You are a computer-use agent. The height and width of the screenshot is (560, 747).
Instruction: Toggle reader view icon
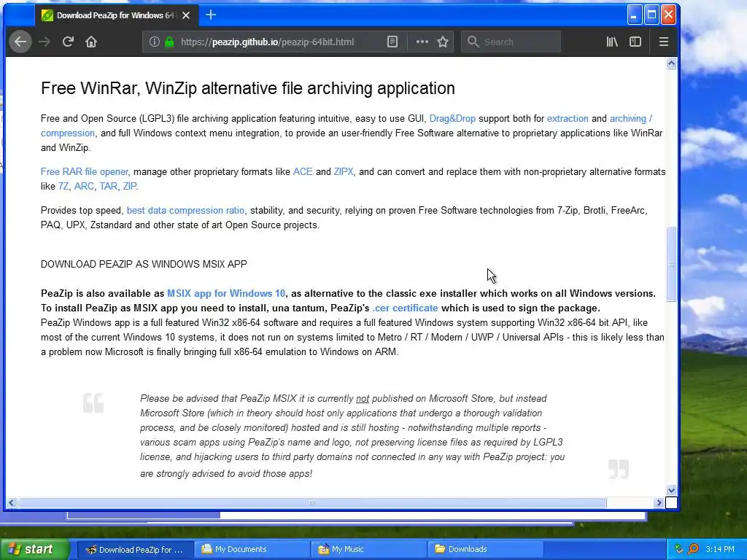coord(392,42)
